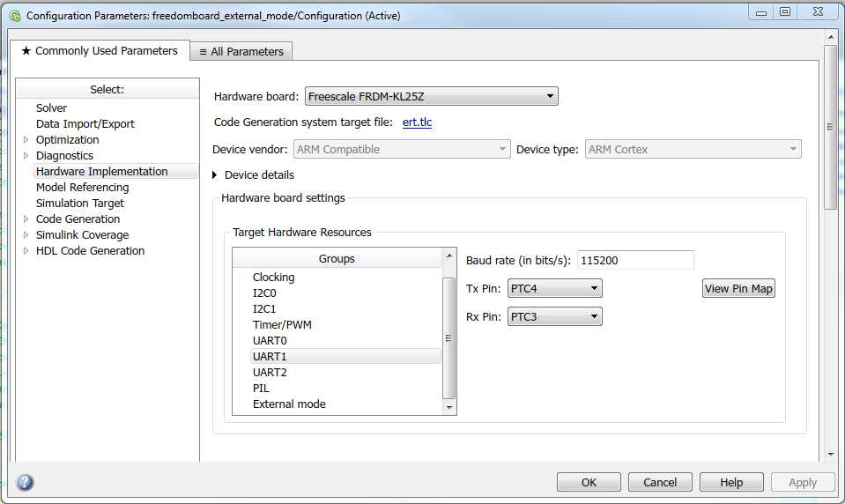This screenshot has width=845, height=504.
Task: Select the External mode group
Action: (289, 404)
